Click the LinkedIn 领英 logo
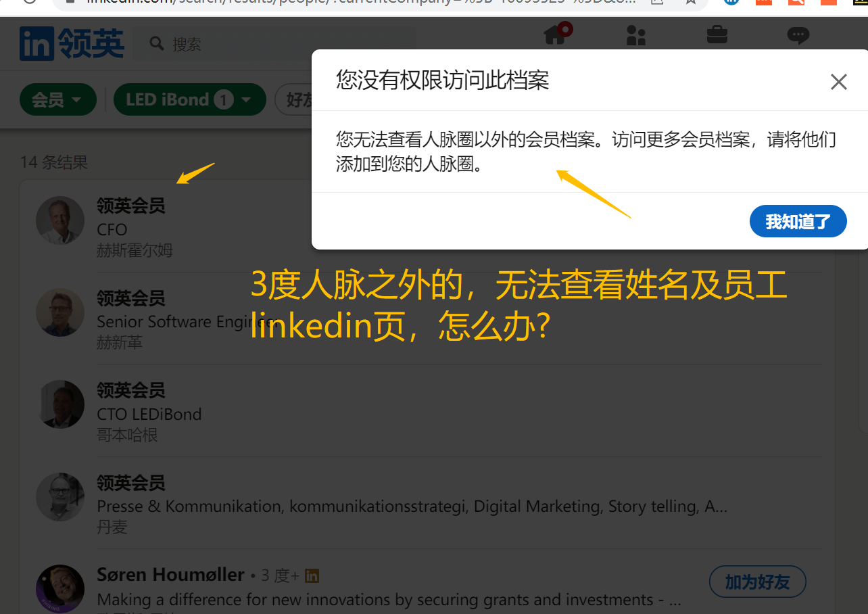868x614 pixels. pos(72,44)
